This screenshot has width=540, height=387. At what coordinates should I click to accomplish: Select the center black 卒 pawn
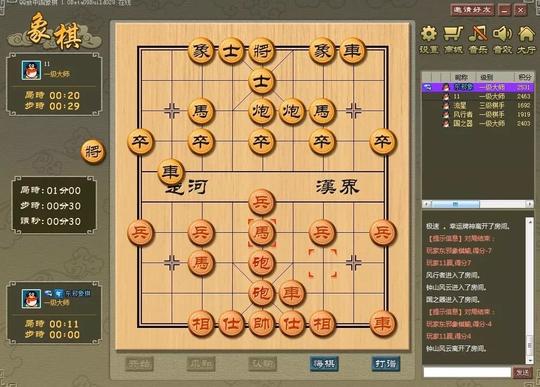(261, 142)
